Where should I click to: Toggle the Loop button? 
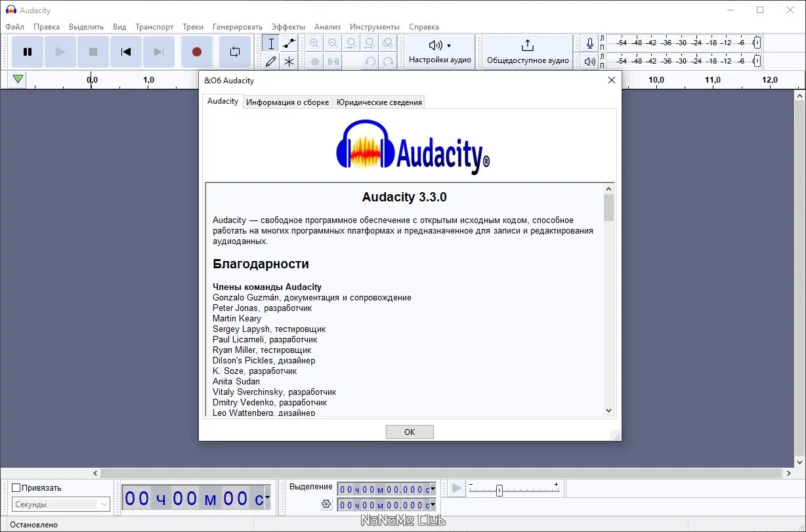pos(235,52)
